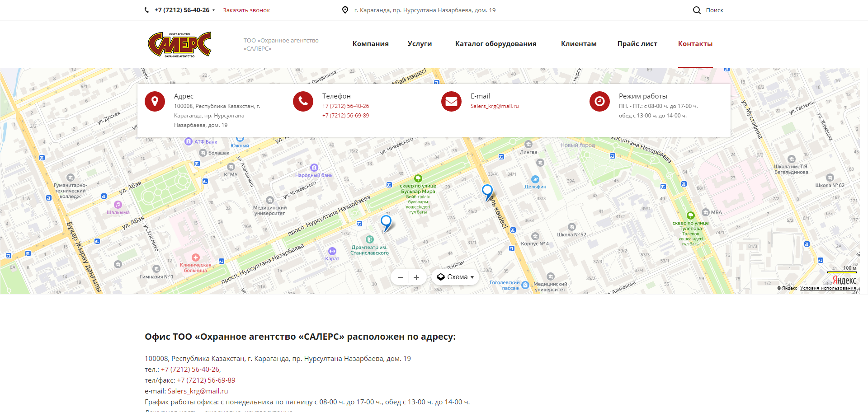Open Yandex Условия использования link
This screenshot has height=412, width=868.
pyautogui.click(x=827, y=288)
